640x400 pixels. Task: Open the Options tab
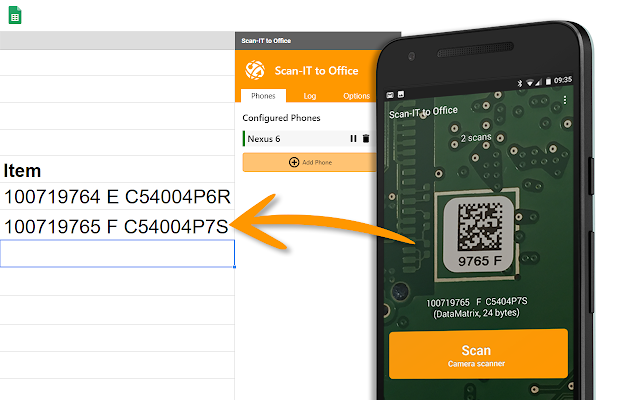[x=356, y=96]
